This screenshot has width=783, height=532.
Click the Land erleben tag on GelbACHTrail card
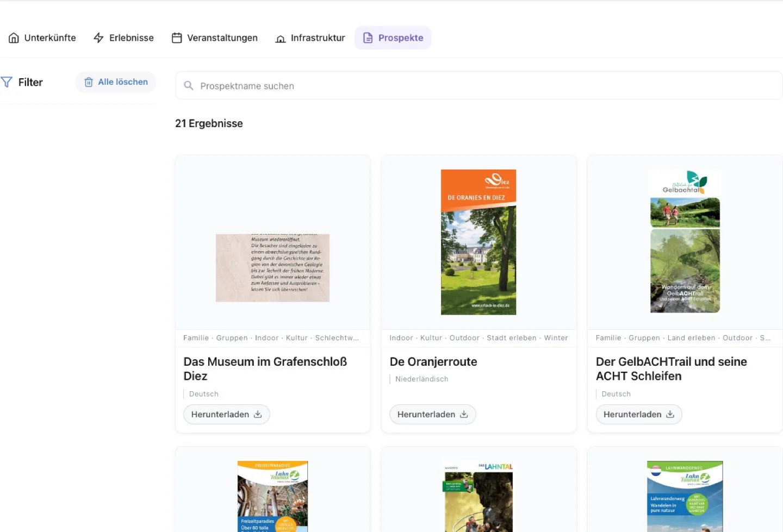pos(692,338)
